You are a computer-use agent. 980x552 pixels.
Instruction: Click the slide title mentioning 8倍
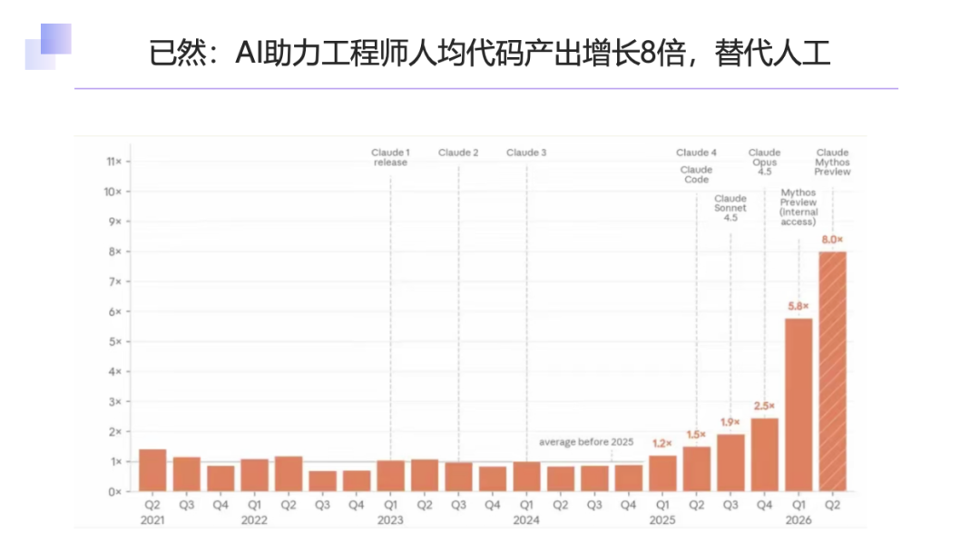click(x=489, y=53)
